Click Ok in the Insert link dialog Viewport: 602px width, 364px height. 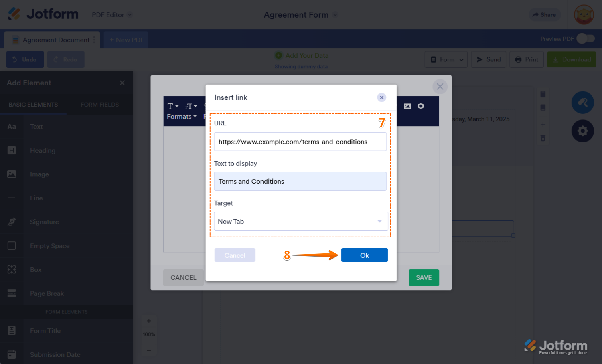pyautogui.click(x=365, y=255)
